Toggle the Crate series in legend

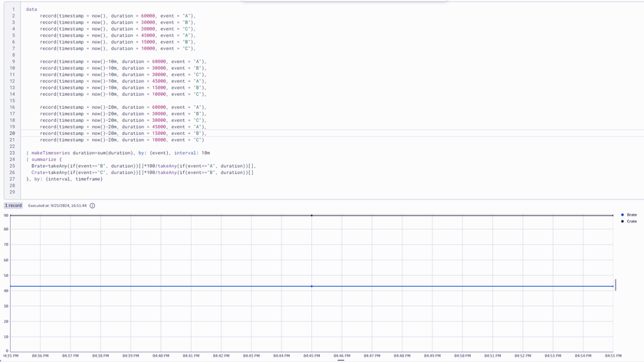pyautogui.click(x=632, y=221)
